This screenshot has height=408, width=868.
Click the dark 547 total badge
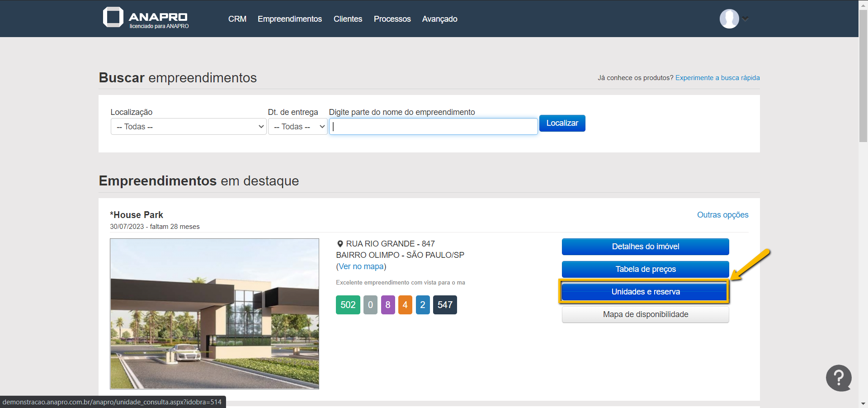pyautogui.click(x=445, y=305)
